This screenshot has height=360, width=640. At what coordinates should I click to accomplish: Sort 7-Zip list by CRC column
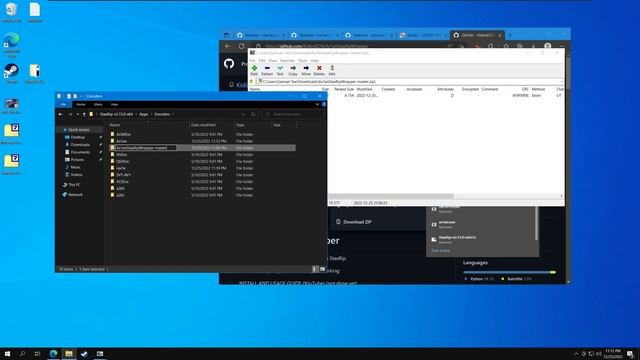525,89
